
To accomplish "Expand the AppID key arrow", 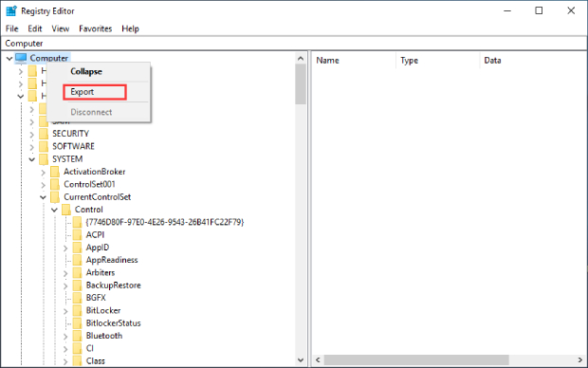I will pos(65,248).
